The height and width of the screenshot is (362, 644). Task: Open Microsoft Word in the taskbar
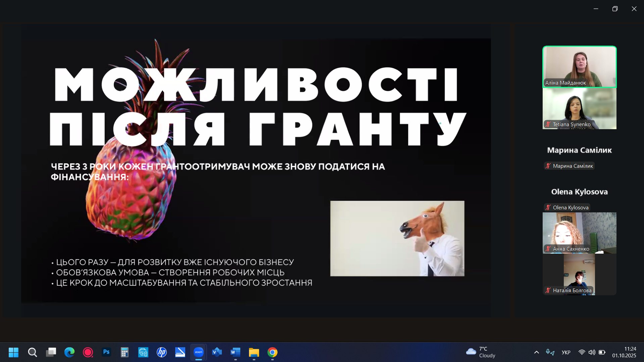235,352
